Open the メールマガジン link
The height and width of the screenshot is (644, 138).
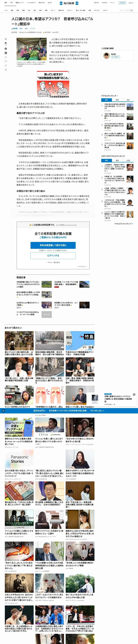coord(31,3)
